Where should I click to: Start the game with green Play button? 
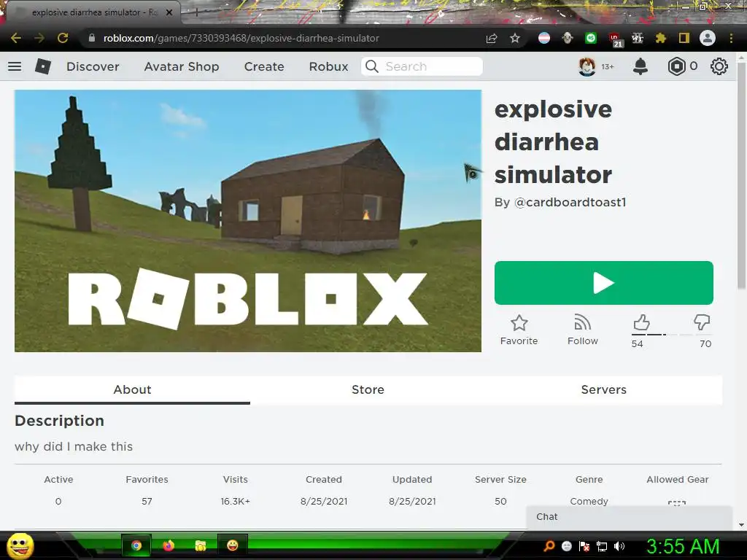(603, 283)
